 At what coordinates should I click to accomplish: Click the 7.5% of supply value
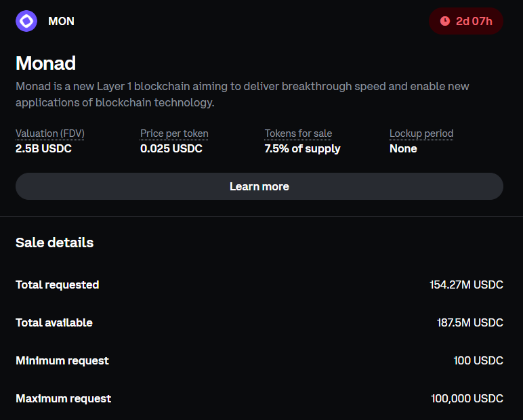pyautogui.click(x=302, y=148)
